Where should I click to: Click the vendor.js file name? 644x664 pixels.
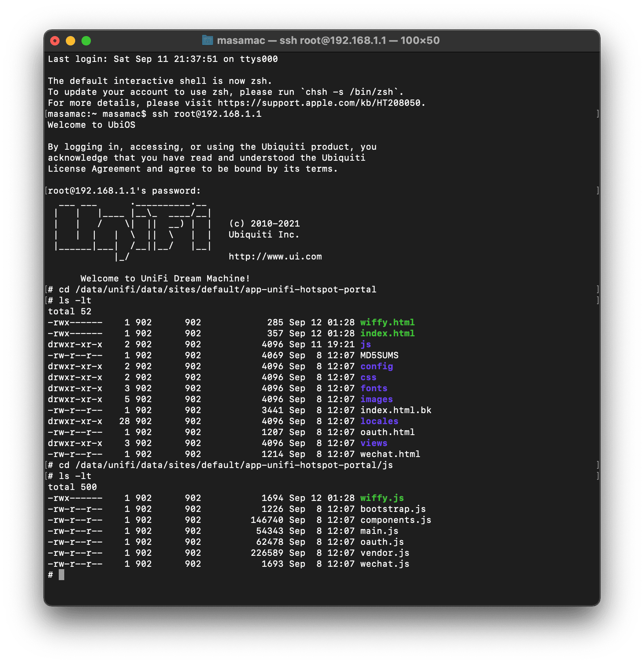[x=385, y=553]
